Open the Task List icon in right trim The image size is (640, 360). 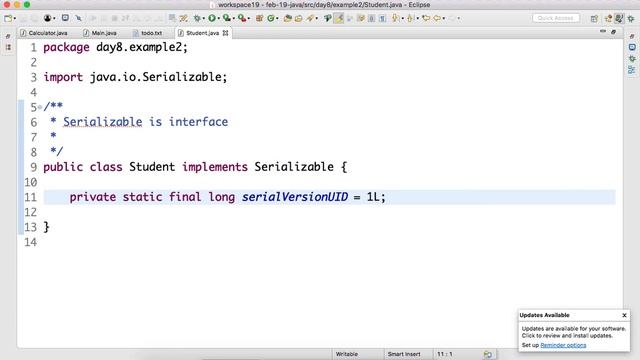(632, 47)
